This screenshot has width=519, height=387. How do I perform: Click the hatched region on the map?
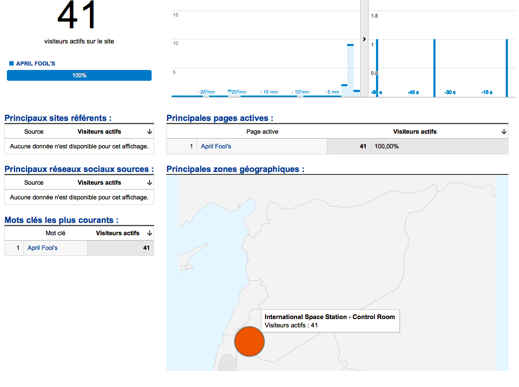click(228, 363)
